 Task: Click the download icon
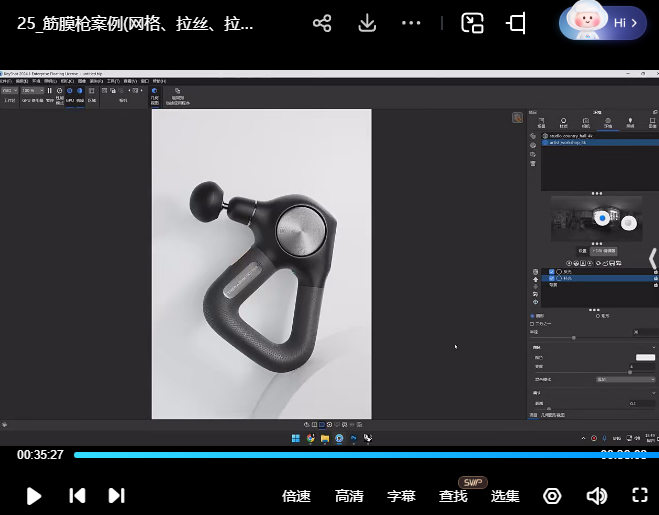367,23
